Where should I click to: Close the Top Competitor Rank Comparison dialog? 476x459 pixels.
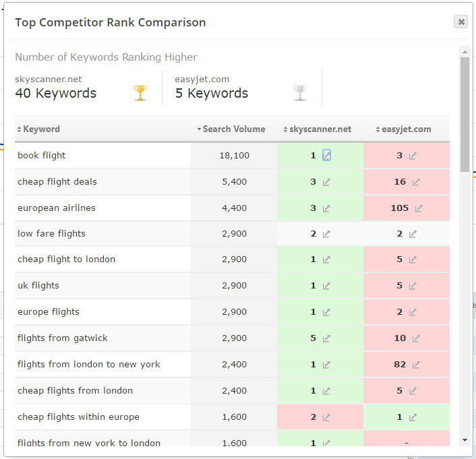[x=460, y=22]
